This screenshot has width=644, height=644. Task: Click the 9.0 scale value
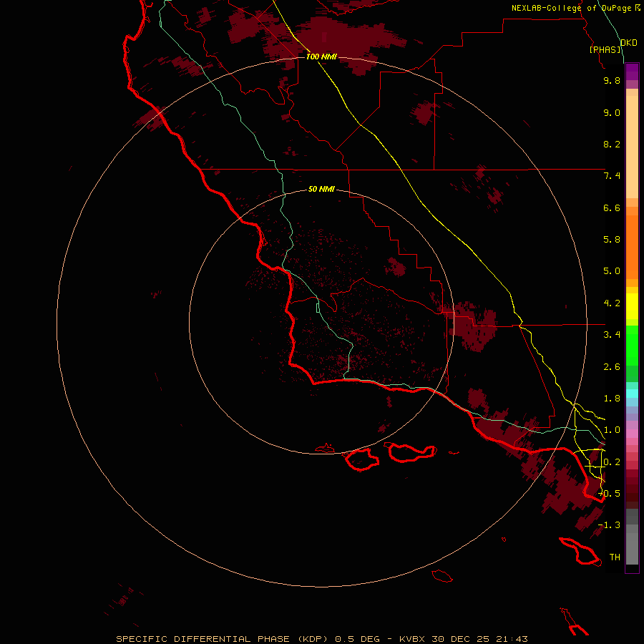(x=612, y=112)
